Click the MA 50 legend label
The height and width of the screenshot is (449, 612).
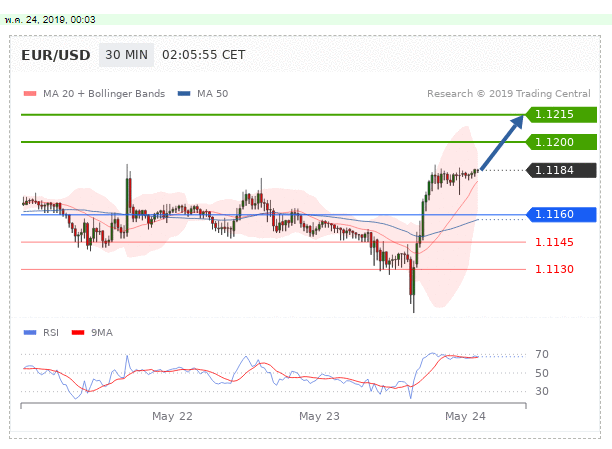[x=212, y=94]
